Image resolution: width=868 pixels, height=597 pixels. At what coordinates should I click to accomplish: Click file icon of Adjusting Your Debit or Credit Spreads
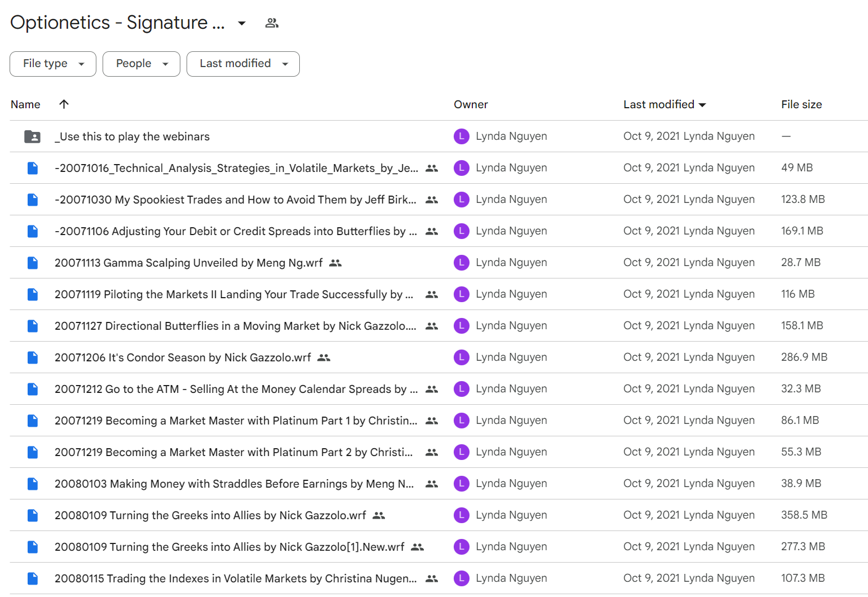[x=33, y=231]
